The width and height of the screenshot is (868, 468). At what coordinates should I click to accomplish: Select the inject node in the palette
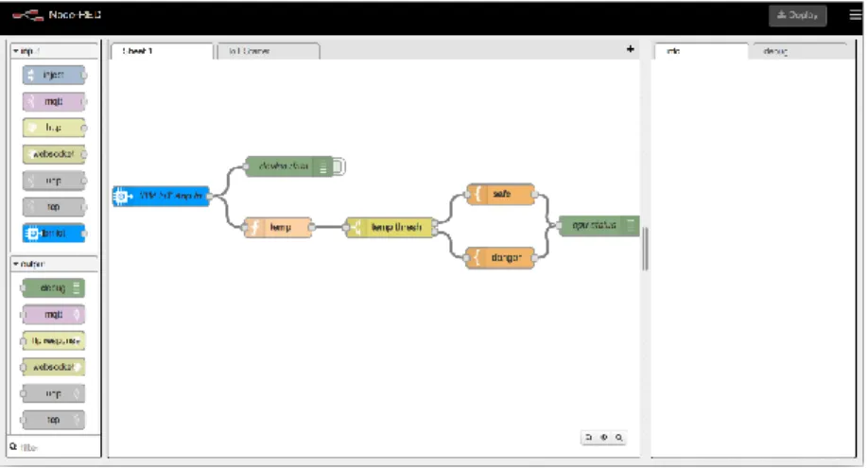coord(54,75)
